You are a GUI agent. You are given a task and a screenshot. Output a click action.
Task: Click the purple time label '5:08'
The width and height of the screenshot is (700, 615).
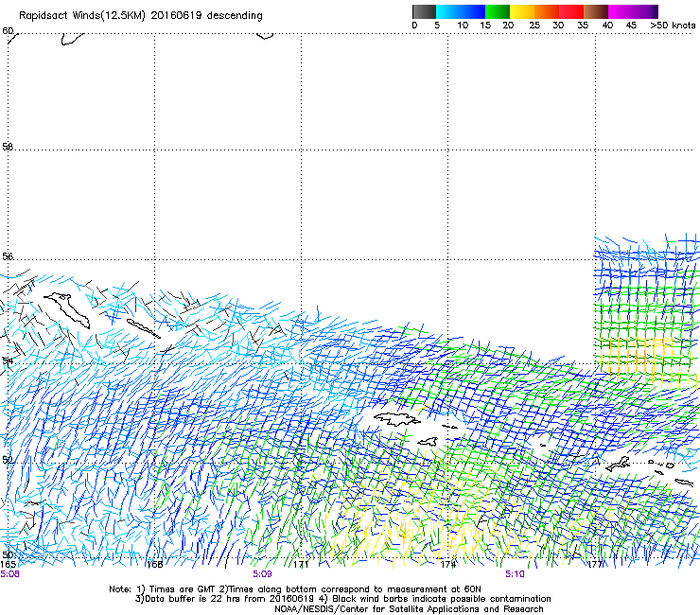pyautogui.click(x=9, y=574)
